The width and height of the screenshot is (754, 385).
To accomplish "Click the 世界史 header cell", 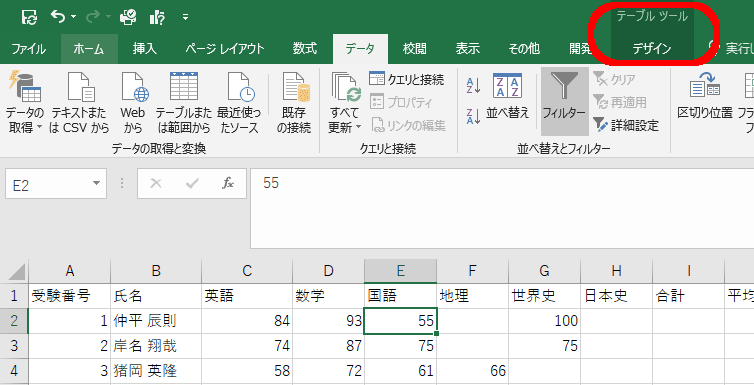I will click(544, 296).
